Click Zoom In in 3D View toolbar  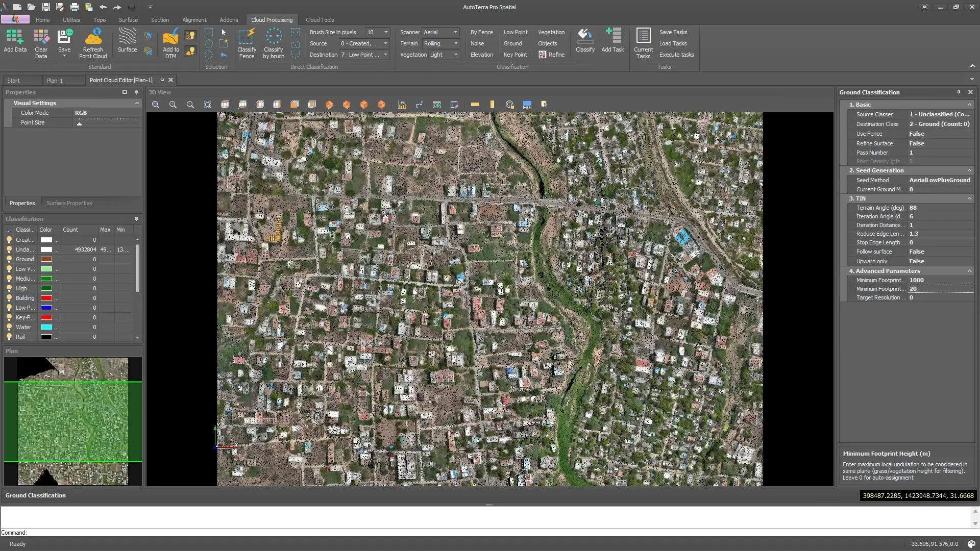tap(173, 105)
